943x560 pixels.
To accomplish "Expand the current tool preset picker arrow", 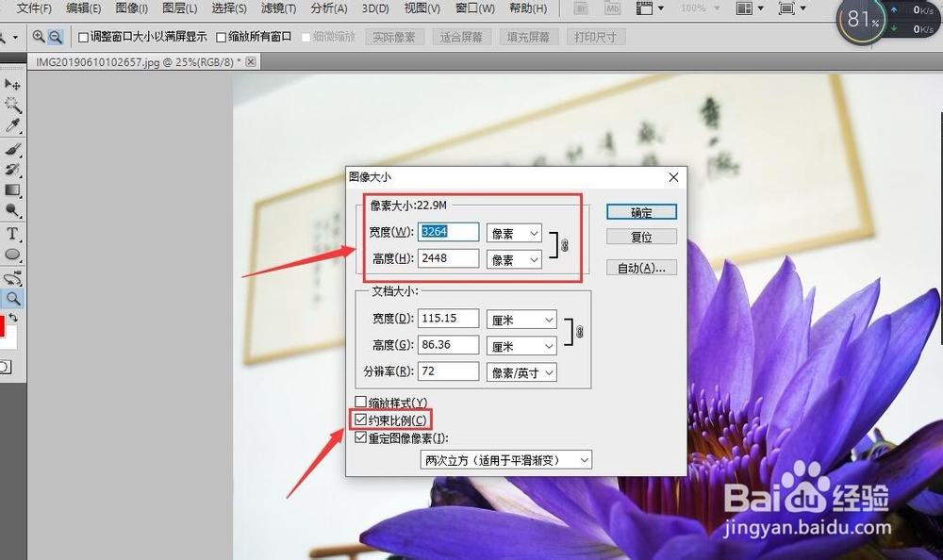I will 15,38.
